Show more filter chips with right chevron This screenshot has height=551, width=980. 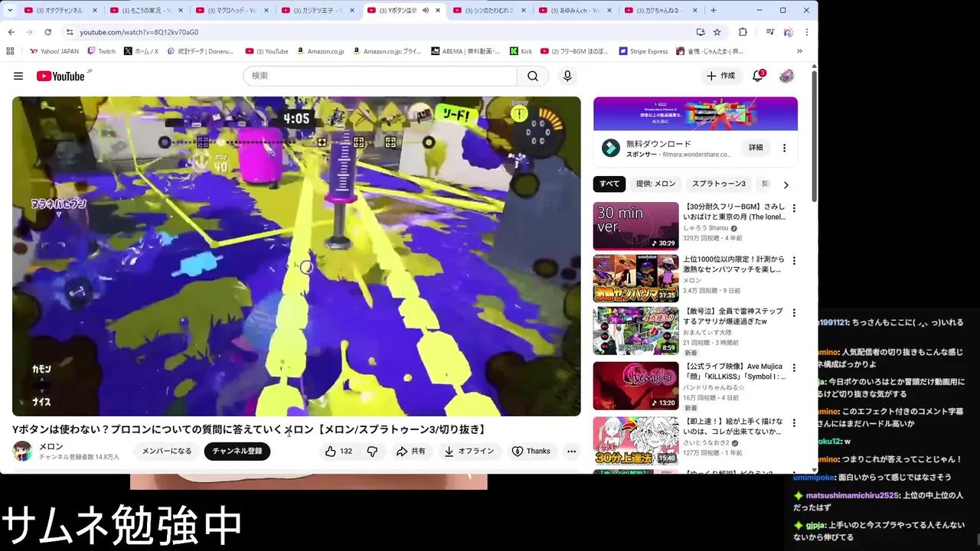pos(786,184)
